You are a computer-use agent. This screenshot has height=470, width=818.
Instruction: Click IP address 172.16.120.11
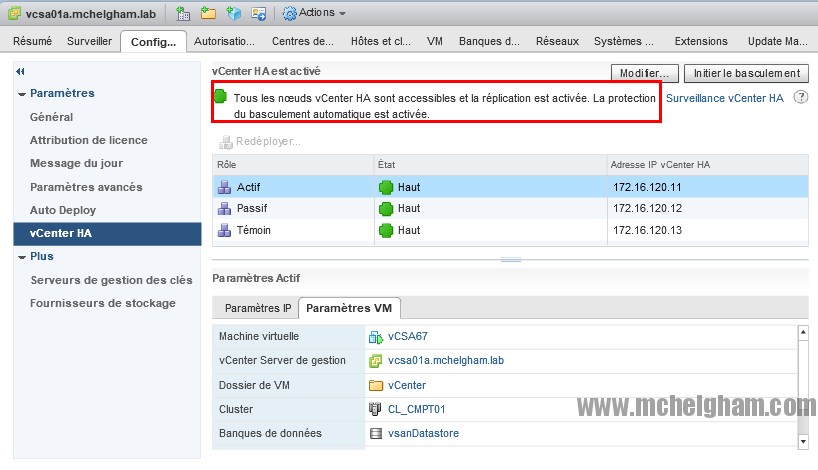(647, 187)
